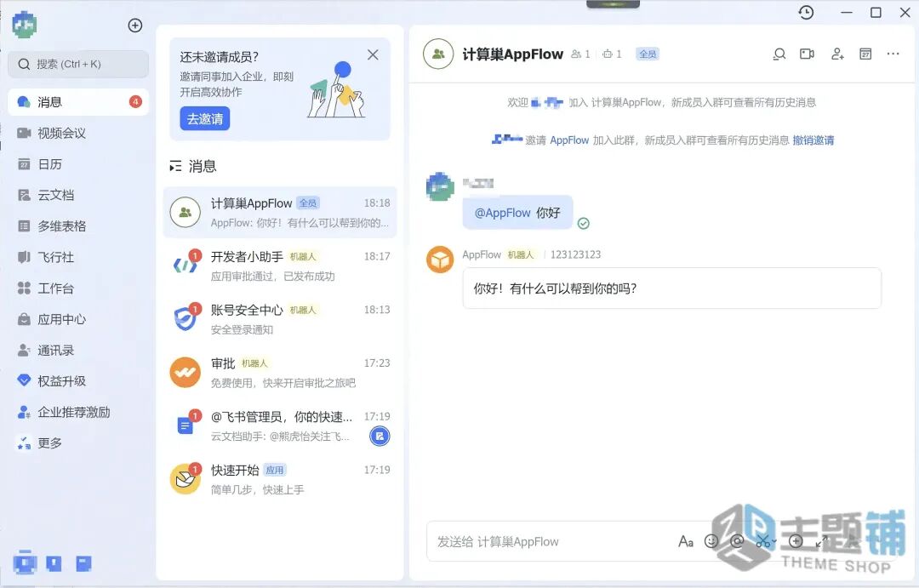Open the 快速开始 app chat
This screenshot has width=919, height=588.
click(x=280, y=480)
